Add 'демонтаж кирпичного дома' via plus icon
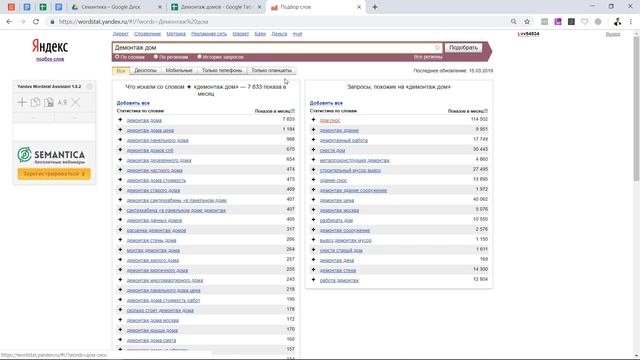 tap(120, 270)
